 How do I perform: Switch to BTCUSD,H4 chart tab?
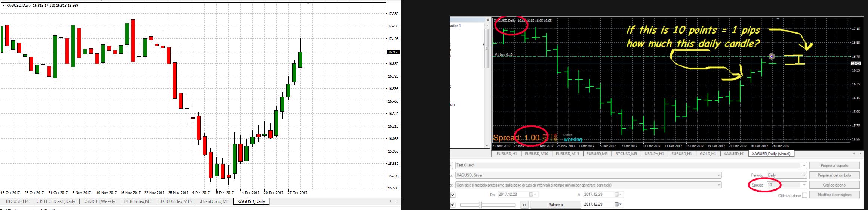(x=17, y=201)
